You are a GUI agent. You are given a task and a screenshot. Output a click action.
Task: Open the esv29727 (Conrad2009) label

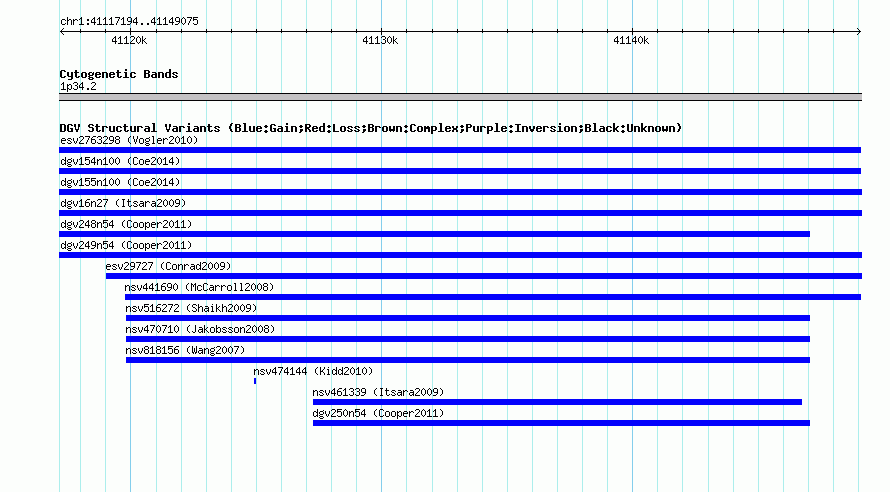tap(168, 266)
